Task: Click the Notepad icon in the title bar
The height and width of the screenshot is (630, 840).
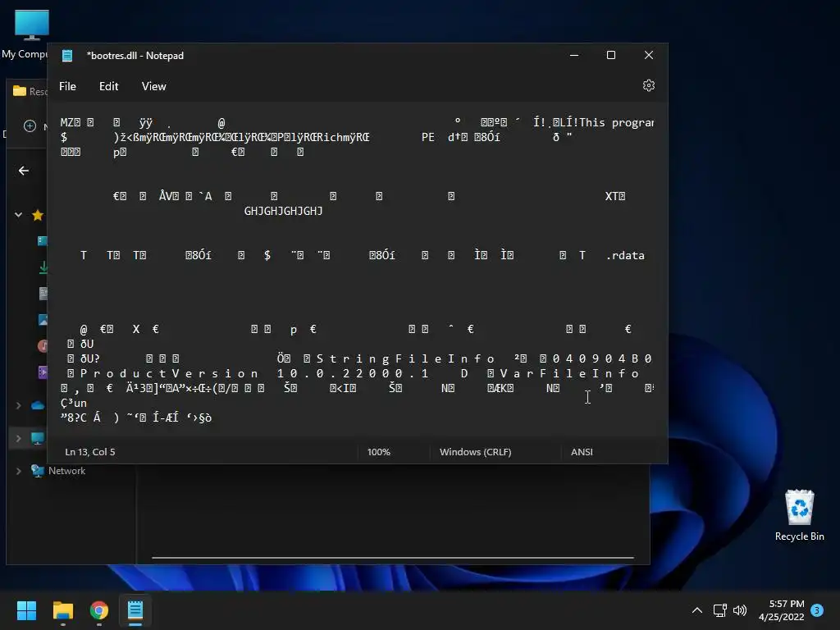Action: pyautogui.click(x=67, y=56)
